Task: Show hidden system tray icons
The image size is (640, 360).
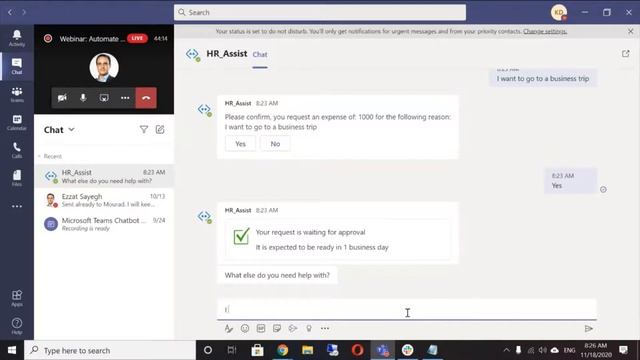Action: click(507, 350)
